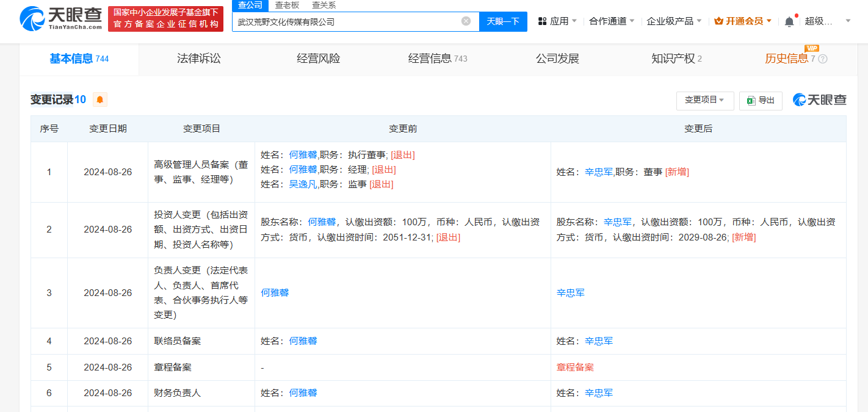Screen dimensions: 868x412
Task: Click the red 国家中小企业发展子基金旗下 banner
Action: point(165,18)
